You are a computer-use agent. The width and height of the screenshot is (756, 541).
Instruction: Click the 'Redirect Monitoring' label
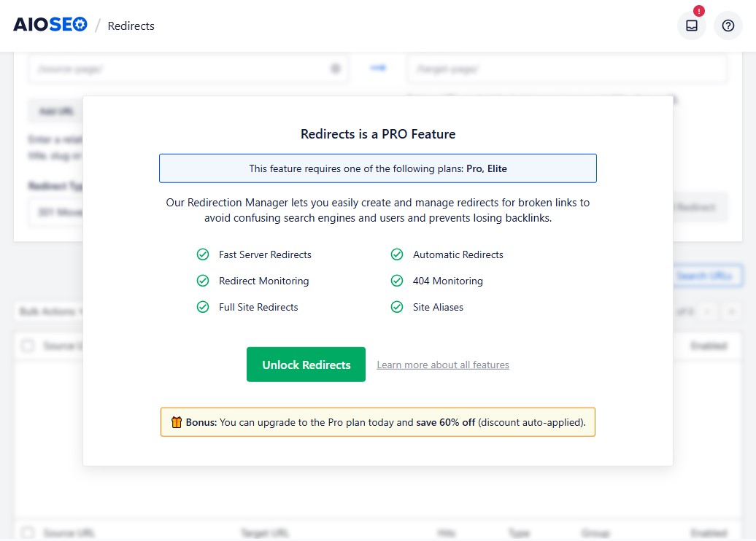263,281
